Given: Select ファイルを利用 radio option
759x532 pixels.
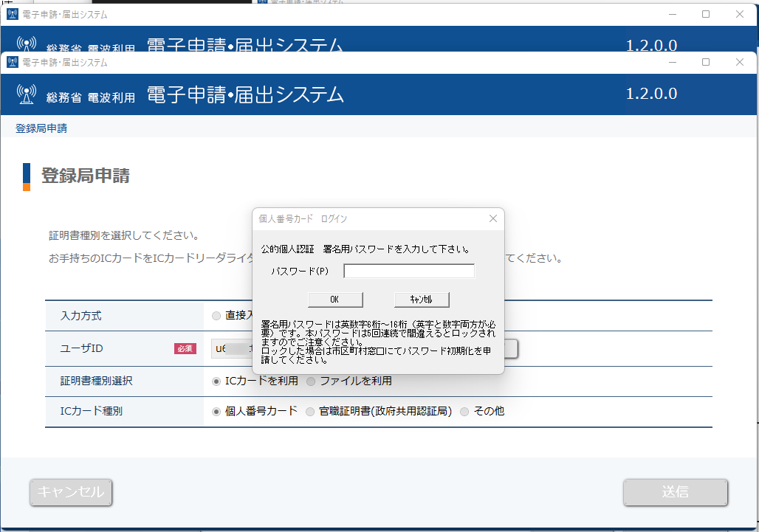Looking at the screenshot, I should tap(311, 381).
